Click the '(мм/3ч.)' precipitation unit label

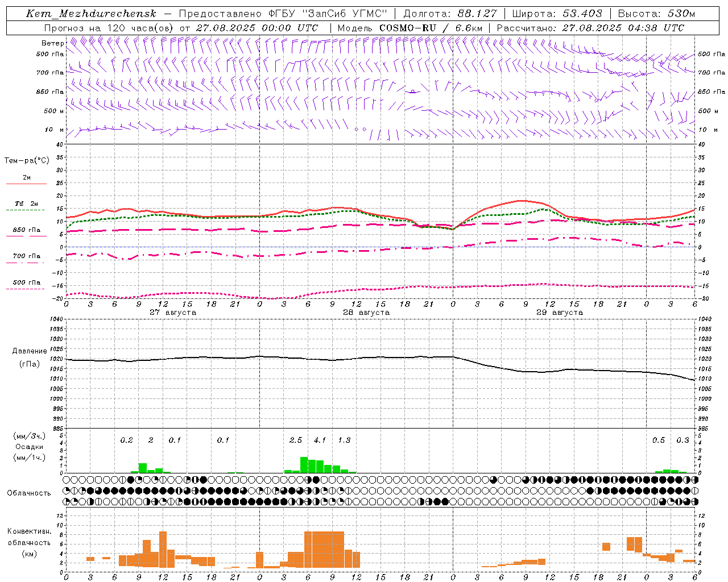(x=30, y=436)
